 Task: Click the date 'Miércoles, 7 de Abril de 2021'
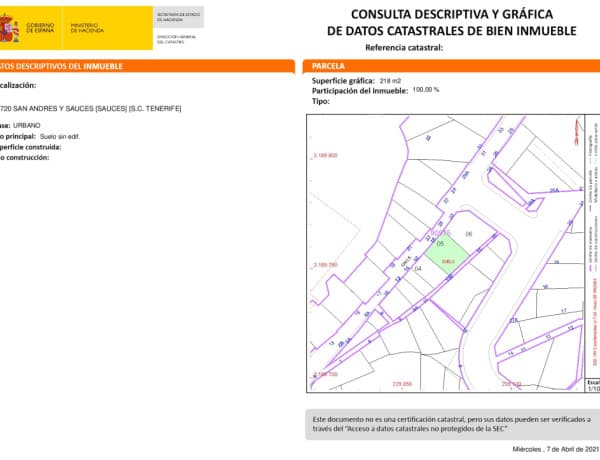[556, 449]
